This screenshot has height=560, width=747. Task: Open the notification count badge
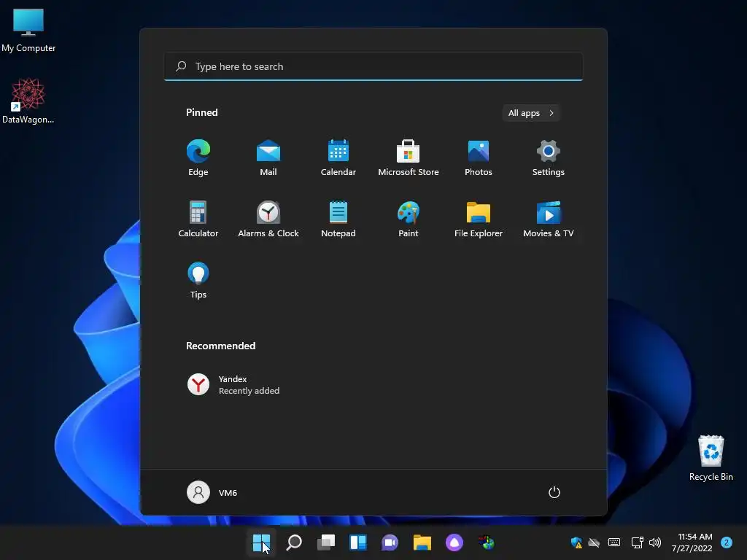727,542
